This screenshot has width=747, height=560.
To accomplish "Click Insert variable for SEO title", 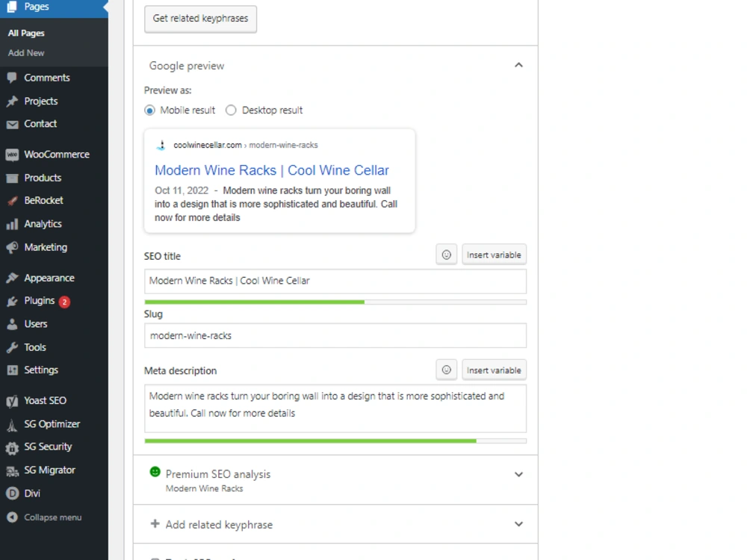I will click(494, 255).
